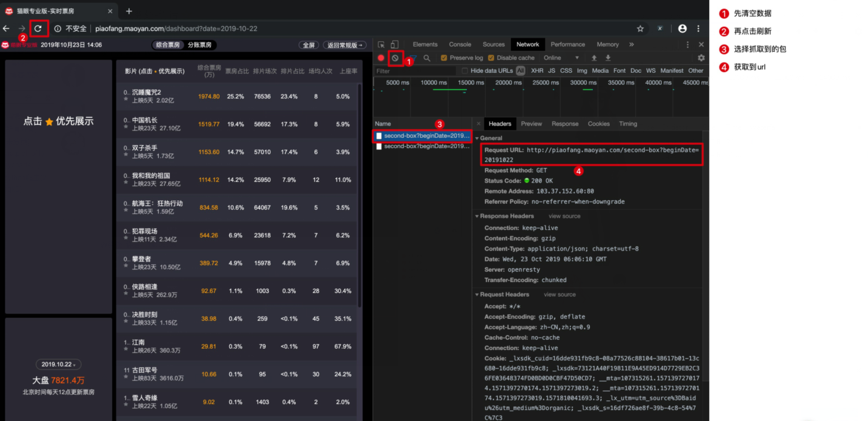Viewport: 868px width, 421px height.
Task: Open the 2019.10.22 date picker
Action: pyautogui.click(x=58, y=365)
